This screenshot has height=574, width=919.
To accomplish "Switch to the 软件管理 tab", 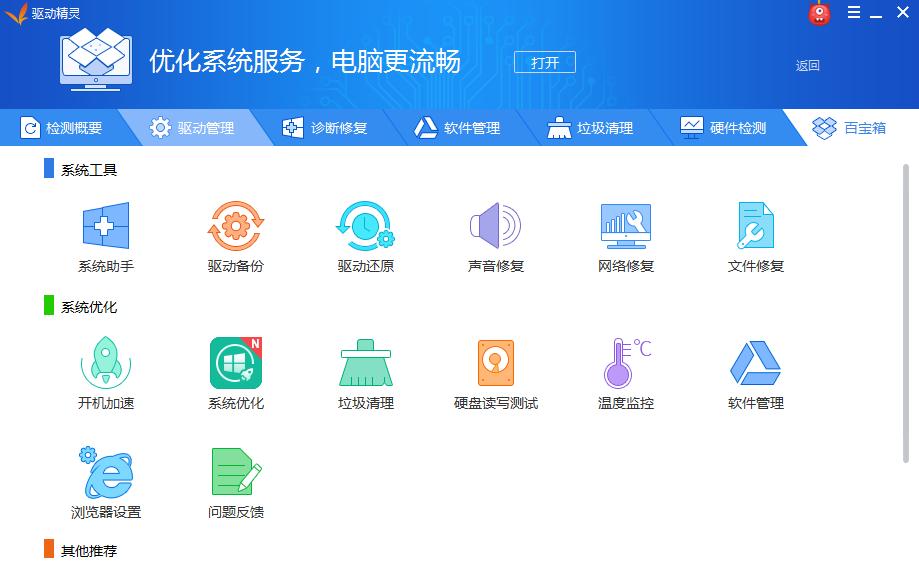I will pos(457,127).
